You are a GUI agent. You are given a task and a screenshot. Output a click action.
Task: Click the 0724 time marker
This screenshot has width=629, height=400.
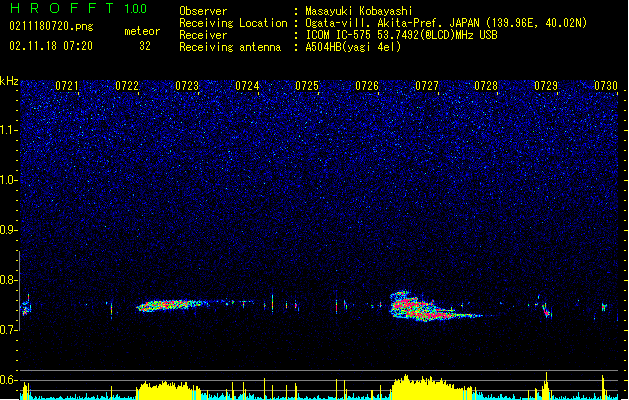247,86
